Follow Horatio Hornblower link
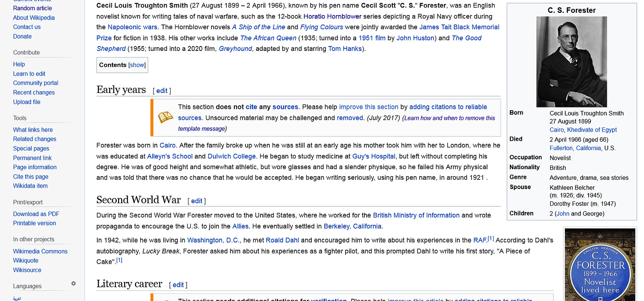 click(x=333, y=16)
